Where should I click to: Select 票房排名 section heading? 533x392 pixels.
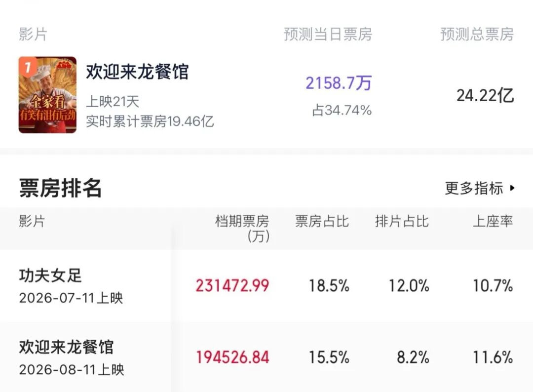pos(60,188)
